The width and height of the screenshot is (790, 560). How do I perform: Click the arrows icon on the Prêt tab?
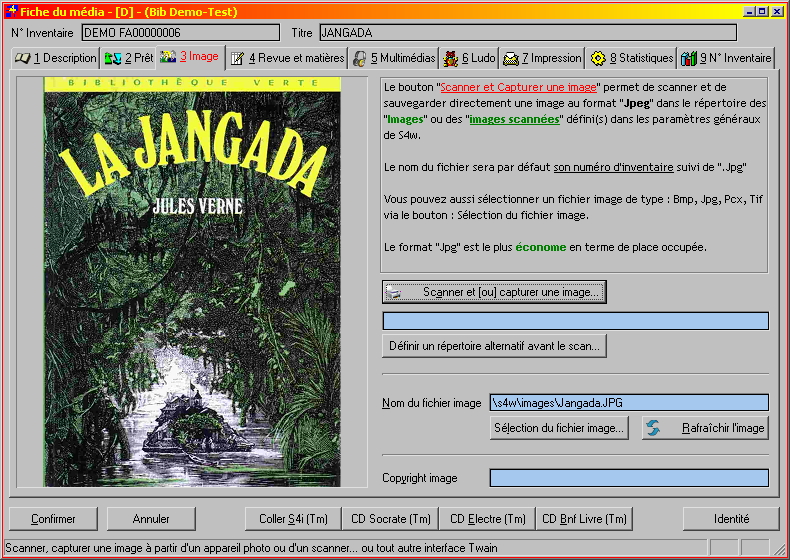pyautogui.click(x=113, y=58)
